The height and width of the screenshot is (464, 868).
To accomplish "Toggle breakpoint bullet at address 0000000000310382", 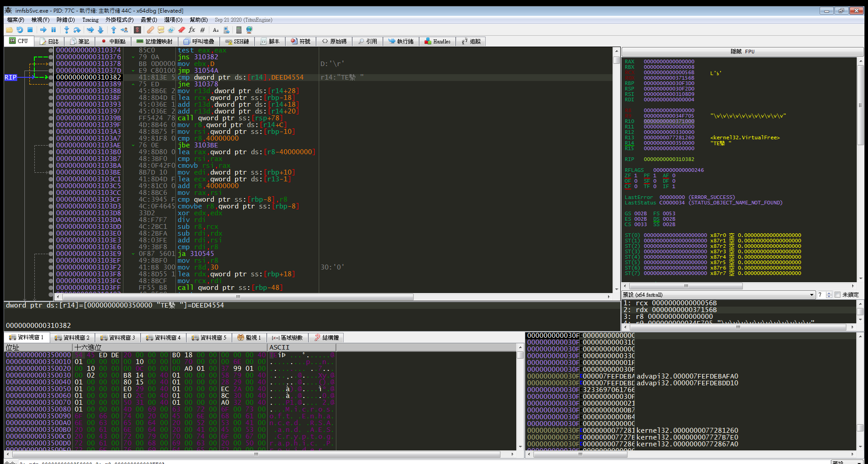I will (x=51, y=77).
